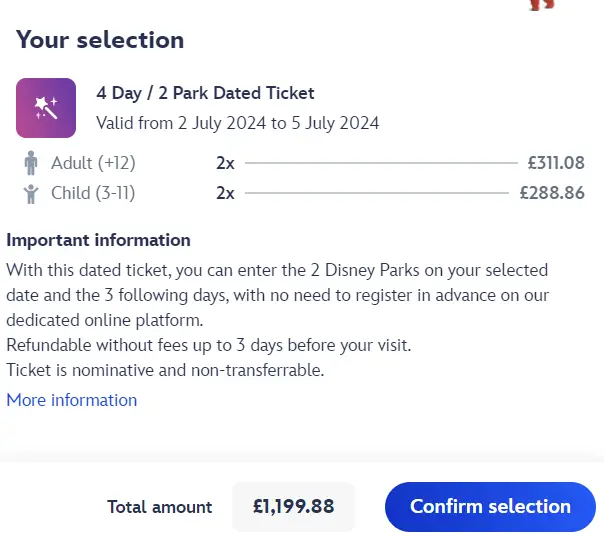Image resolution: width=604 pixels, height=537 pixels.
Task: Select the Adult (+12) label
Action: [93, 163]
